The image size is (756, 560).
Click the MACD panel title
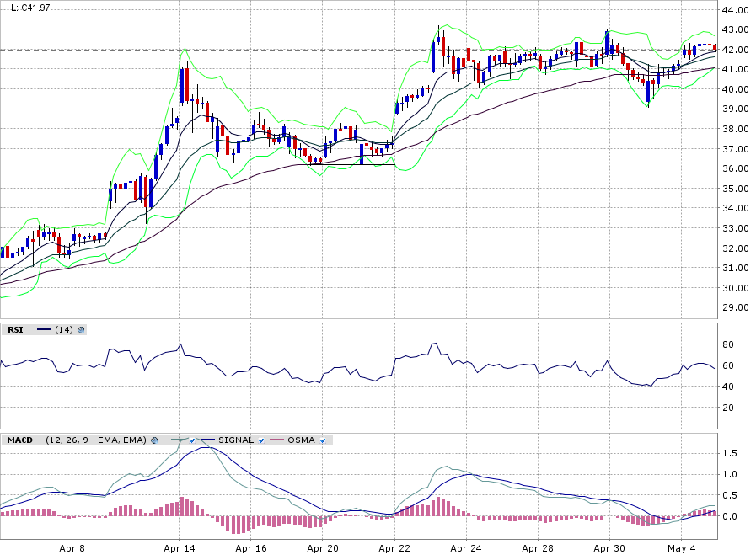tap(20, 440)
